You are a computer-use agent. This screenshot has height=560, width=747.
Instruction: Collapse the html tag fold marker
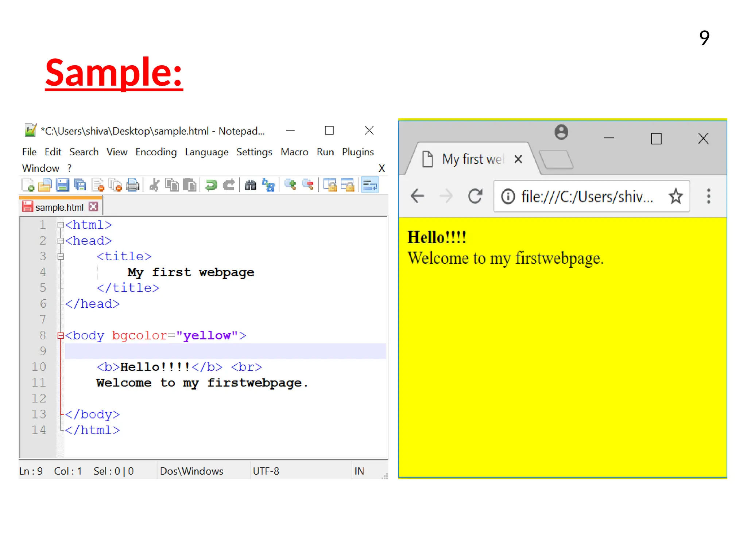point(61,225)
